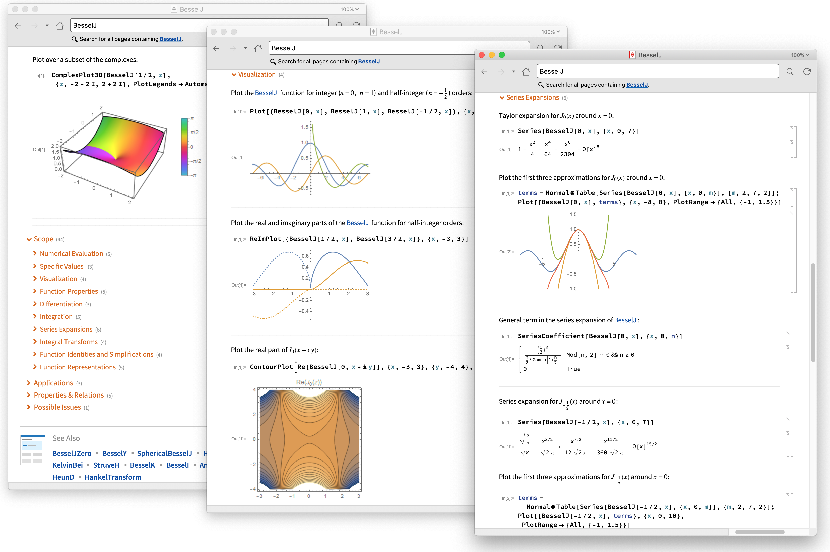830x552 pixels.
Task: Expand the Numerical Evaluation section
Action: [x=70, y=254]
